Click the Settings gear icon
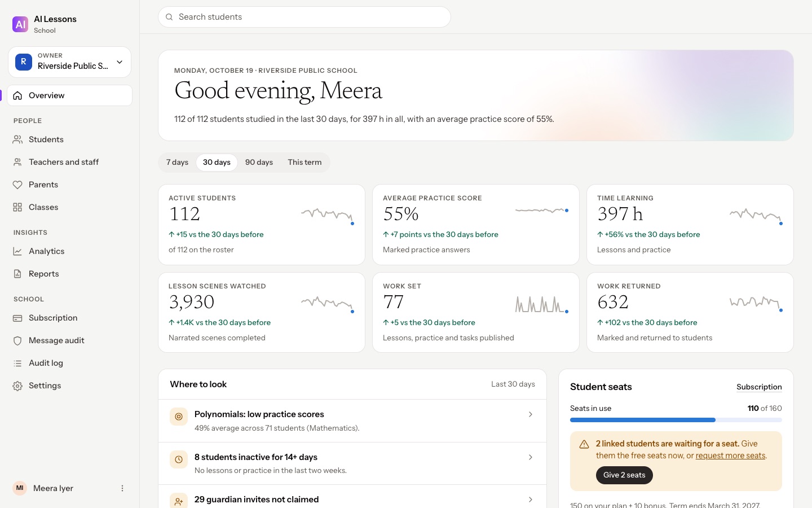Viewport: 812px width, 508px height. point(17,386)
